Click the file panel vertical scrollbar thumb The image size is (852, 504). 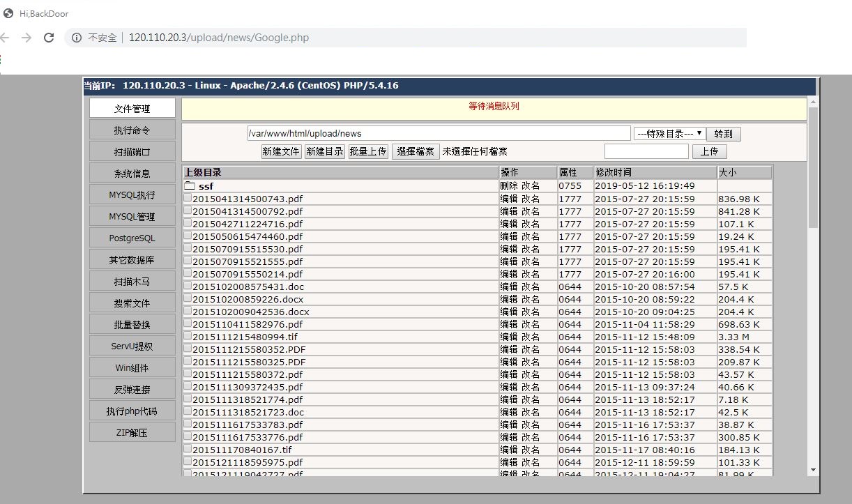[812, 167]
